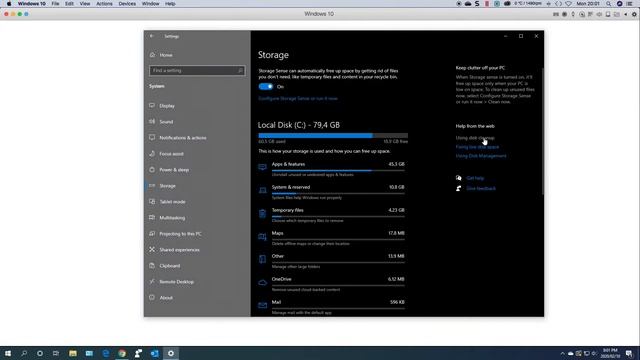Open the Actions menu in menu bar
This screenshot has height=360, width=640.
104,4
